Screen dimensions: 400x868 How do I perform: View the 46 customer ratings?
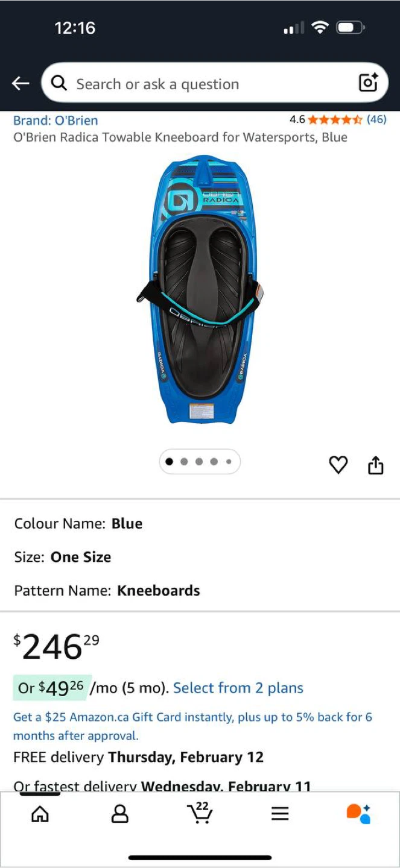(376, 119)
